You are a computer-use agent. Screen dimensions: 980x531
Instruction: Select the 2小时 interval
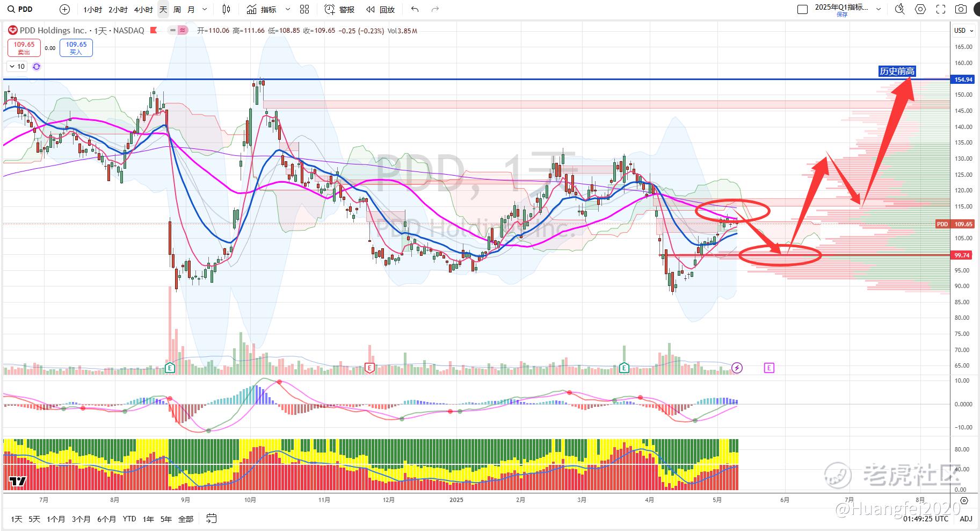[x=118, y=10]
